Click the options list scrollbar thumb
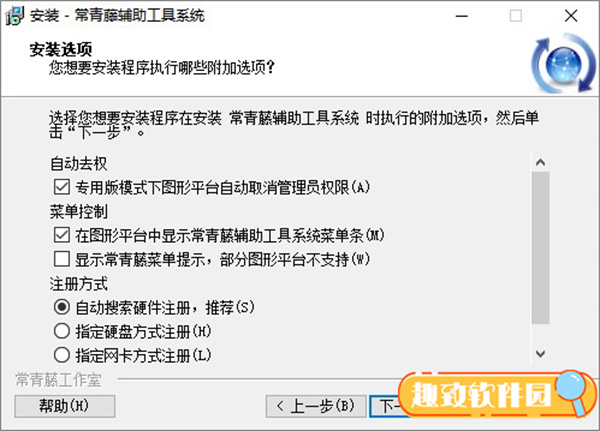The image size is (600, 431). pos(540,248)
